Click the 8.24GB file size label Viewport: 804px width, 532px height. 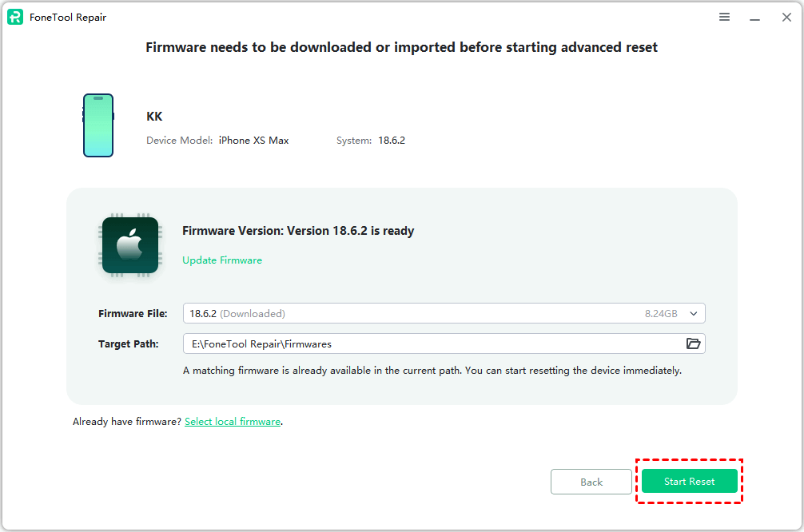click(663, 314)
